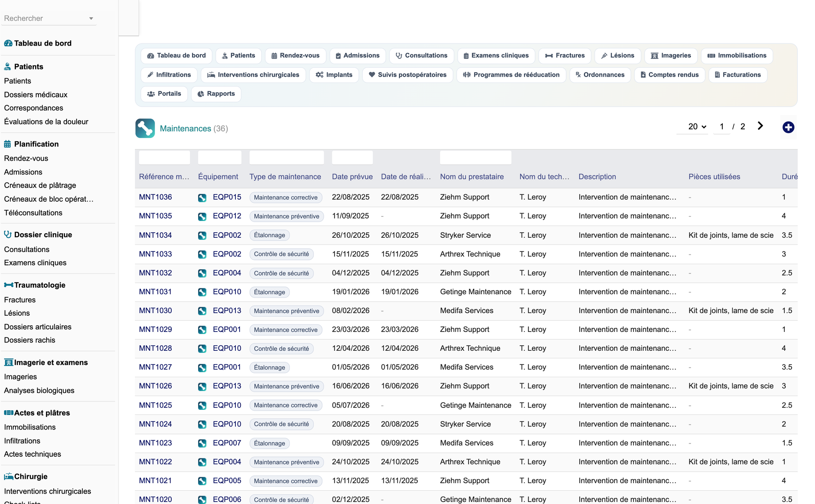
Task: Click the Planification calendar icon in sidebar
Action: [x=8, y=144]
